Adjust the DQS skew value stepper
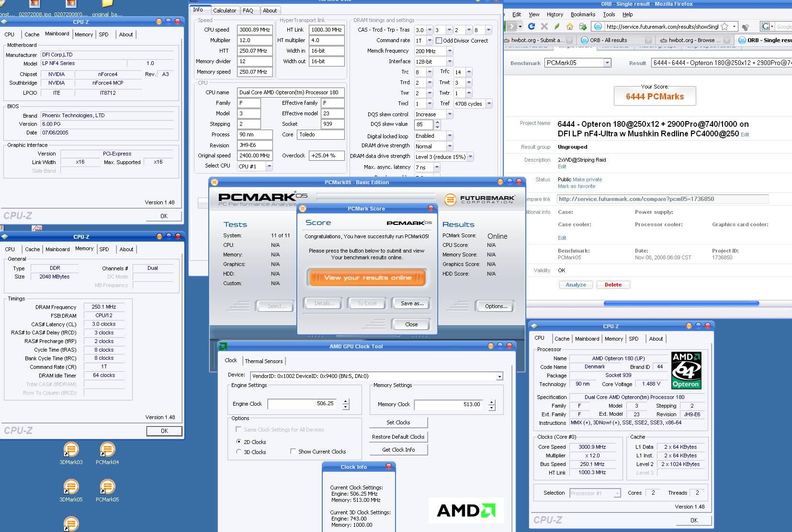This screenshot has width=792, height=532. pos(437,124)
